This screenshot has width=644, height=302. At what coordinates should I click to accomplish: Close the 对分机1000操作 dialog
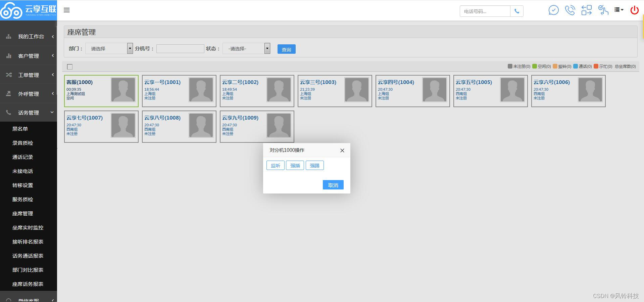pos(342,150)
